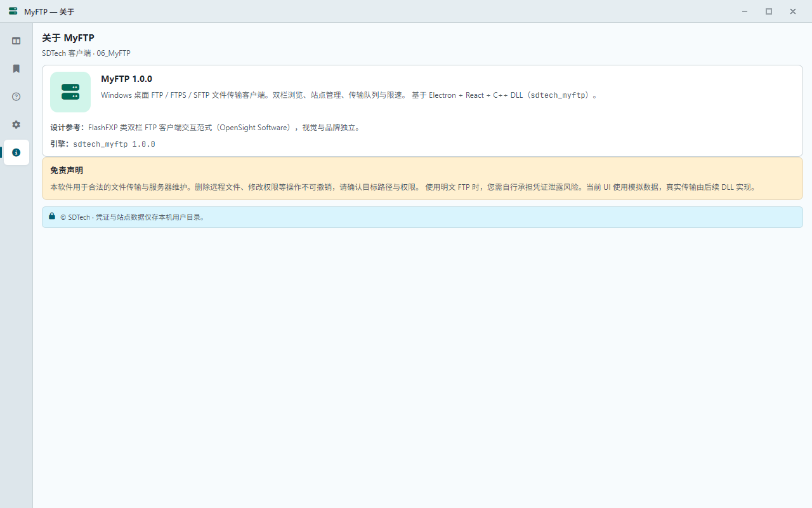Click the window title 'MyFTP — 关于'

(49, 11)
